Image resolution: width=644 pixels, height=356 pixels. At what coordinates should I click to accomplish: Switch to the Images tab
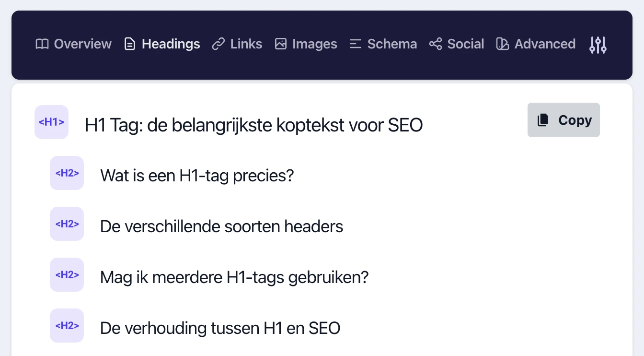(x=314, y=44)
